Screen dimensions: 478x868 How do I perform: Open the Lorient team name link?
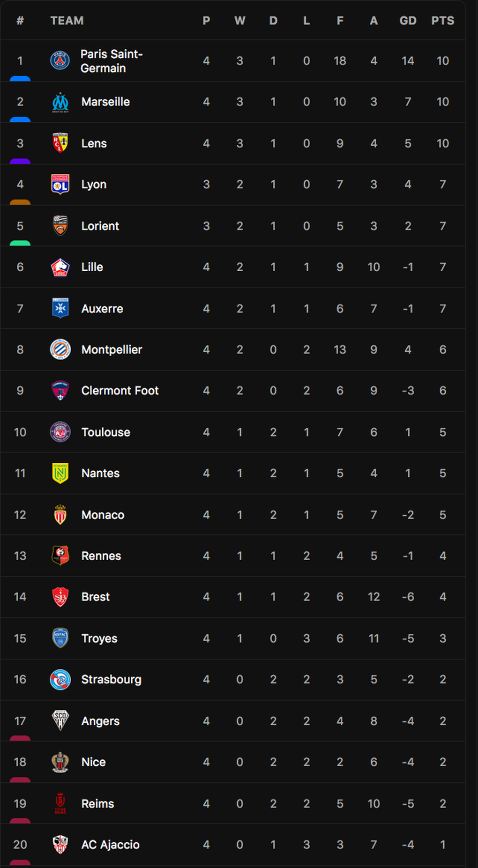click(100, 226)
